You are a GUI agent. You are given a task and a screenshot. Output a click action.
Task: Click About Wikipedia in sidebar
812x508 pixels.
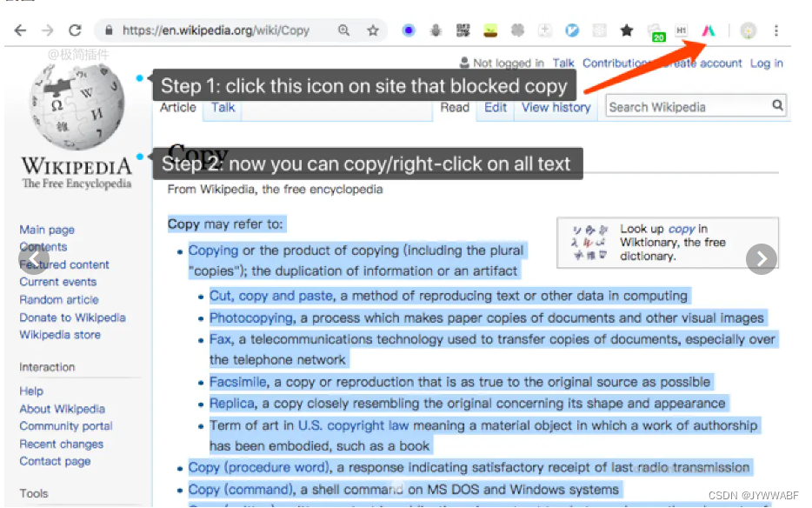click(x=62, y=409)
